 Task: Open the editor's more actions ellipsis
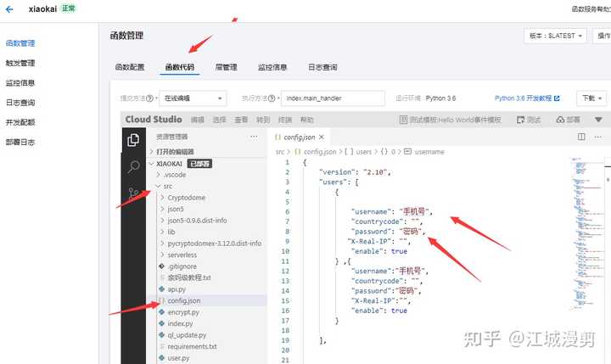click(x=598, y=137)
